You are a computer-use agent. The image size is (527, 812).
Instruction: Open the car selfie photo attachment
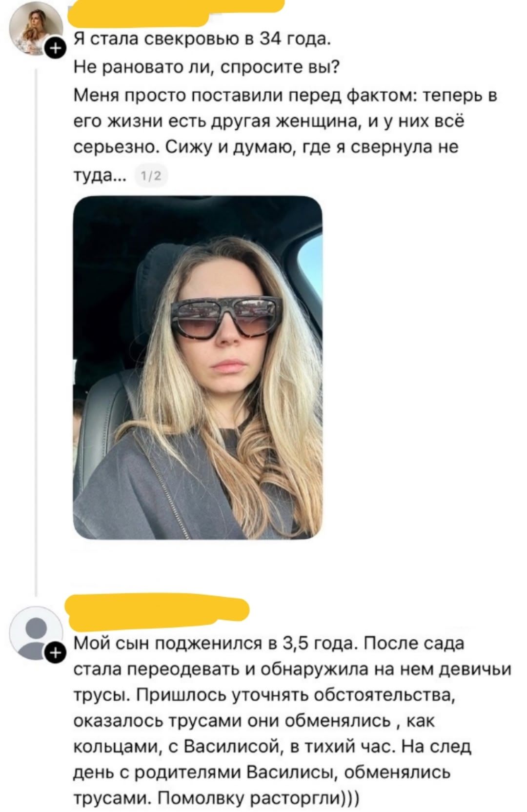click(x=198, y=367)
